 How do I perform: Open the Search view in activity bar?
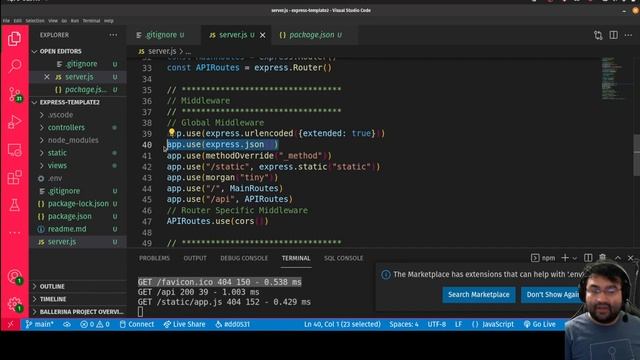click(x=15, y=65)
